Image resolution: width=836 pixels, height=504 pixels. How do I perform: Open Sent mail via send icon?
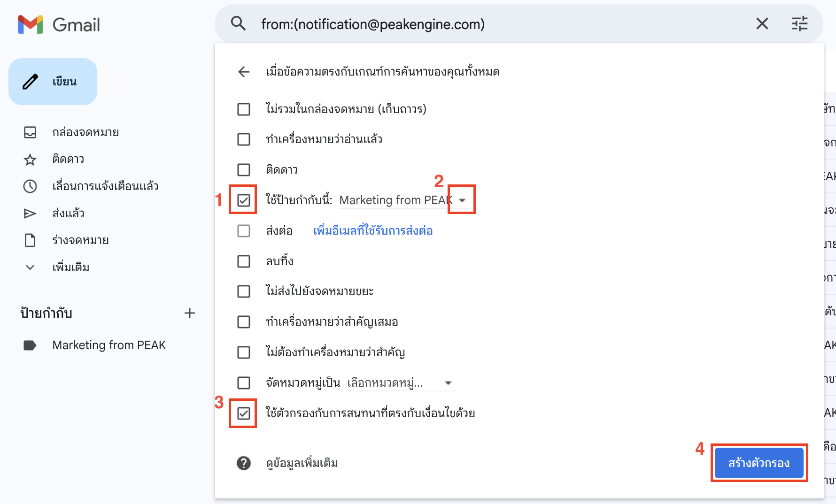click(x=30, y=213)
